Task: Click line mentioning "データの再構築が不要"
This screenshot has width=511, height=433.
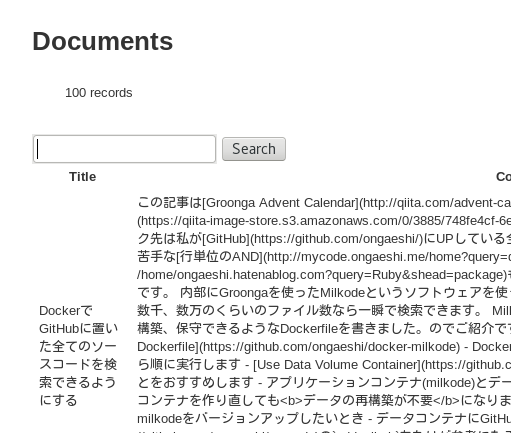Action: 324,401
